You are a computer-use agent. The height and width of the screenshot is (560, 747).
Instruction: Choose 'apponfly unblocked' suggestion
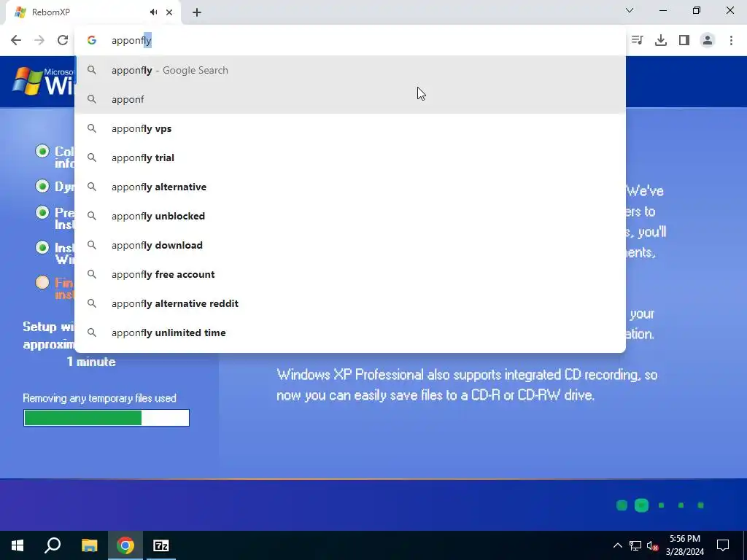click(x=350, y=216)
